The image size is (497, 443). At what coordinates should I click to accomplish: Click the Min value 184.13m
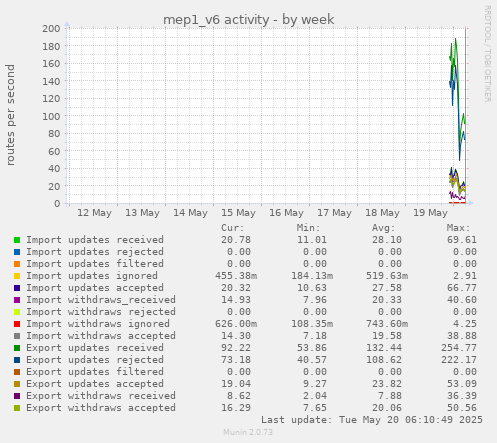(312, 276)
